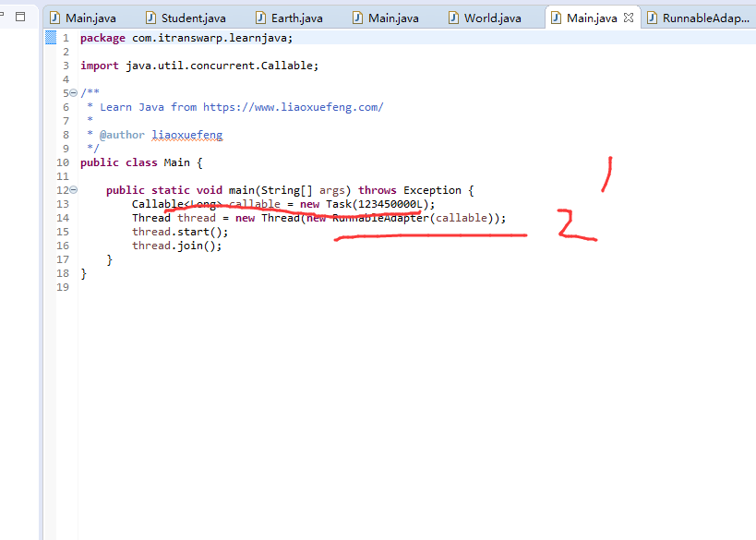Click the 'args' parameter name

(332, 190)
